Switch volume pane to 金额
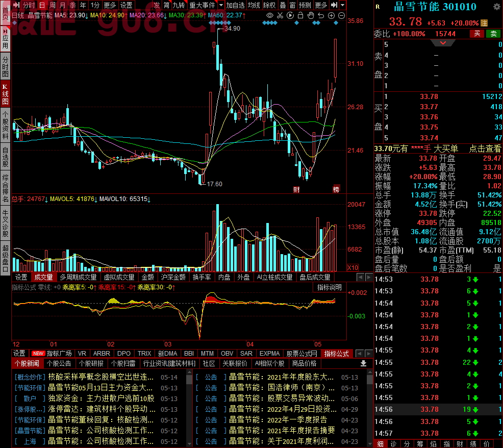The height and width of the screenshot is (448, 503). (x=147, y=277)
